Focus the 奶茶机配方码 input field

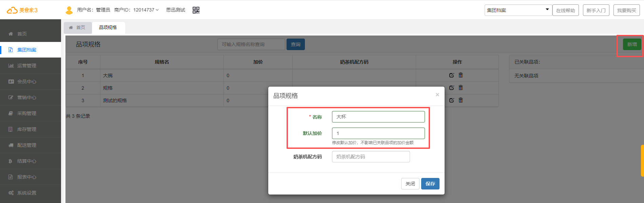coord(371,157)
